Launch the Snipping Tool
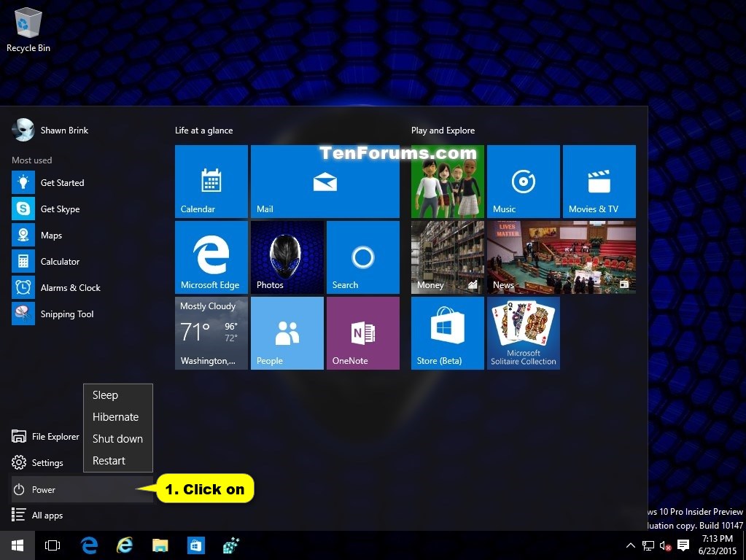 (66, 314)
